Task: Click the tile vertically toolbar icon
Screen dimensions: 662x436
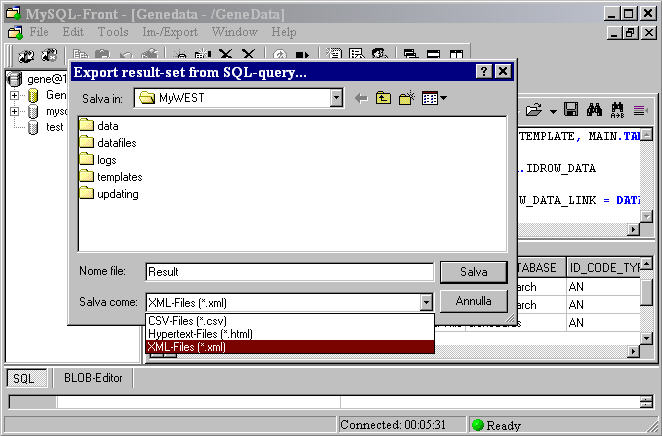Action: [456, 54]
